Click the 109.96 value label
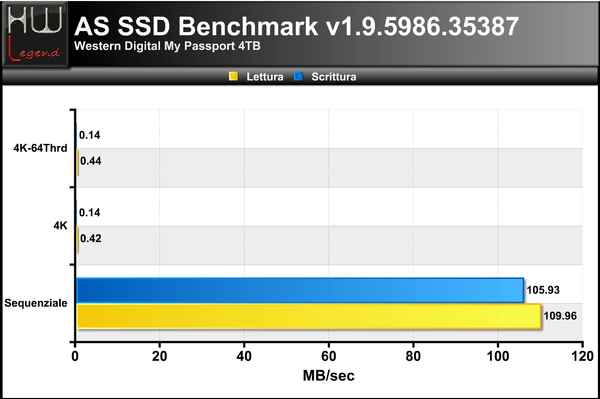This screenshot has height=399, width=600. click(560, 316)
